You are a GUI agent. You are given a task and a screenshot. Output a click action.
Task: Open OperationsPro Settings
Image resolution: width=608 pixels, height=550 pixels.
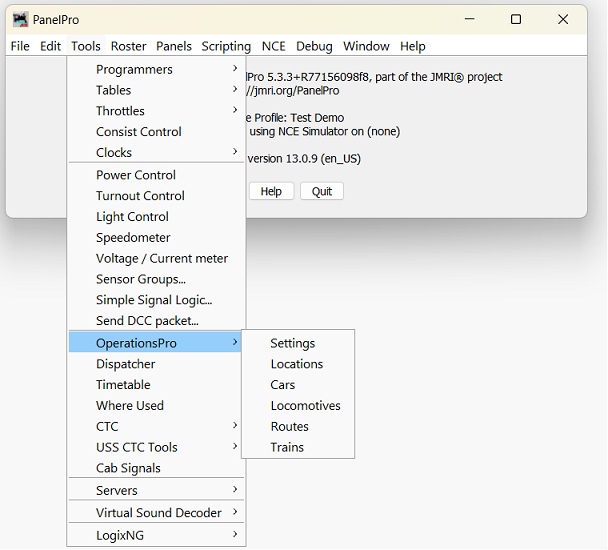tap(292, 343)
